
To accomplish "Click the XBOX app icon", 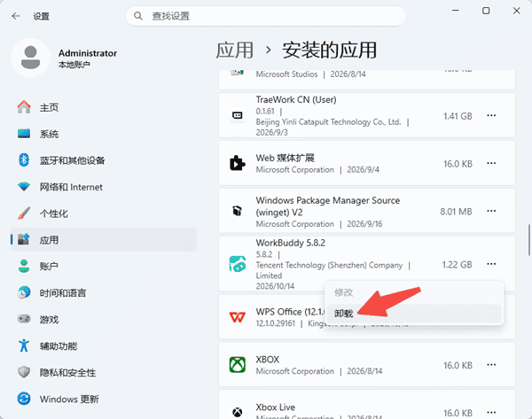I will click(237, 365).
